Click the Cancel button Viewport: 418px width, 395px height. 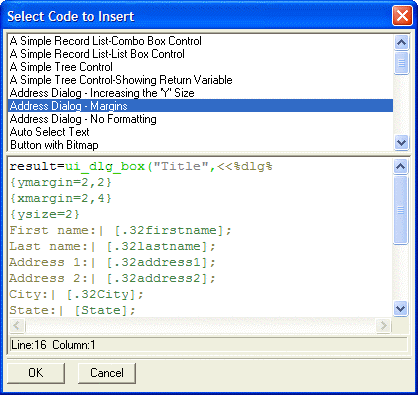(x=107, y=373)
